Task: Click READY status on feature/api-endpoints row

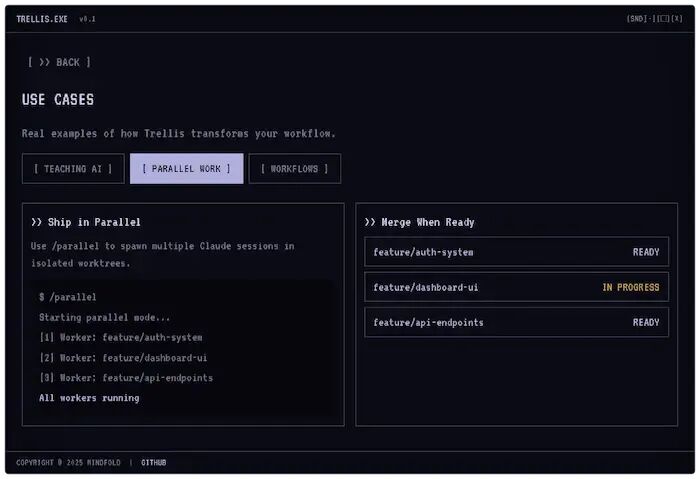Action: 646,322
